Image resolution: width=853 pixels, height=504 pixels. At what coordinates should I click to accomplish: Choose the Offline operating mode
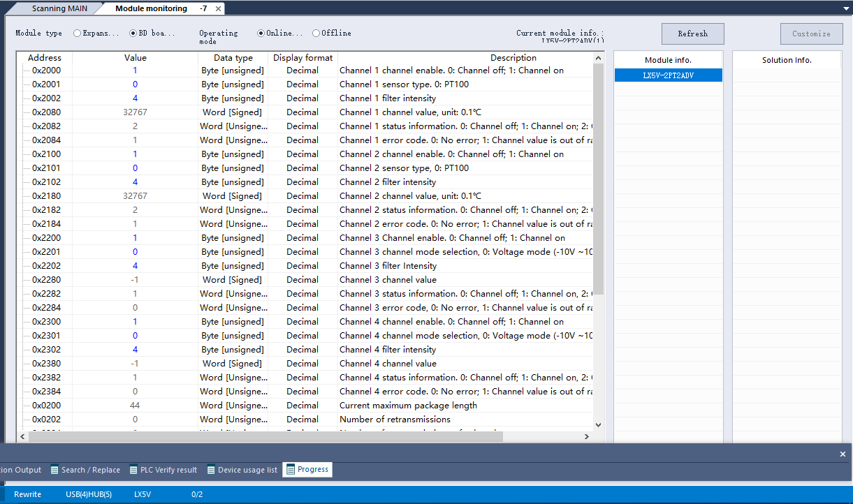(316, 33)
